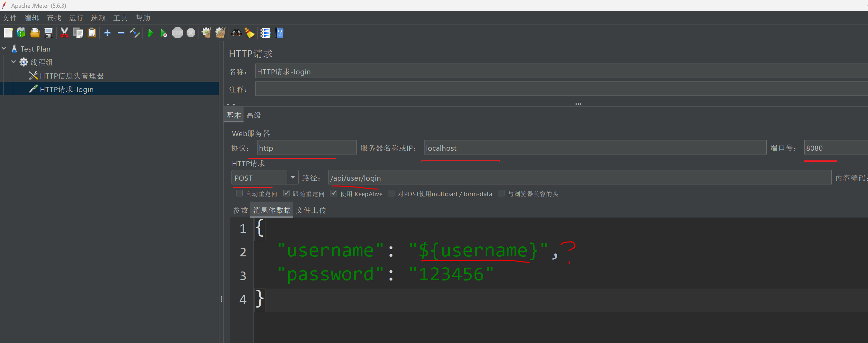This screenshot has height=343, width=868.
Task: Enable 对POST使用multipart / form-data checkbox
Action: [391, 193]
